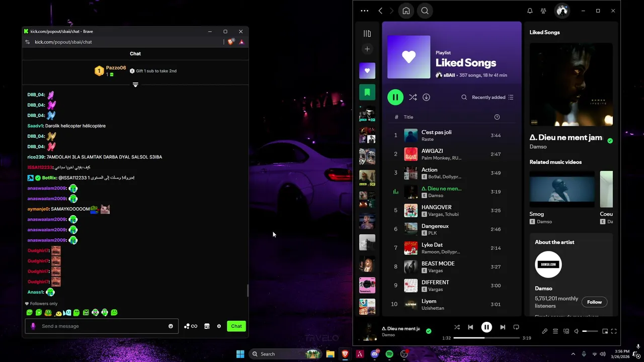Open Spotify Home via the house icon
Image resolution: width=644 pixels, height=362 pixels.
406,11
